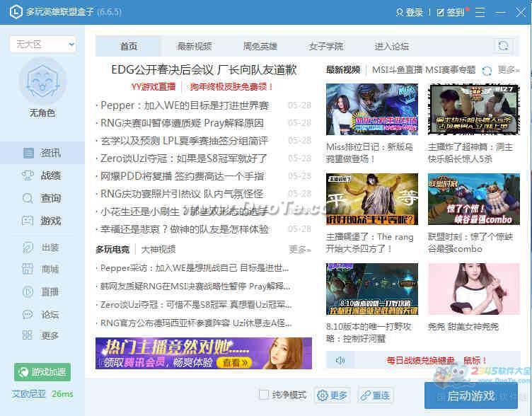The width and height of the screenshot is (532, 416).
Task: Click the 游戏加速 accelerator button
Action: [42, 372]
